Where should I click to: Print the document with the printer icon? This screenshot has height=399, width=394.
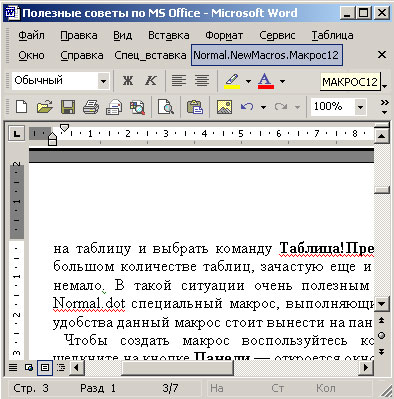90,107
